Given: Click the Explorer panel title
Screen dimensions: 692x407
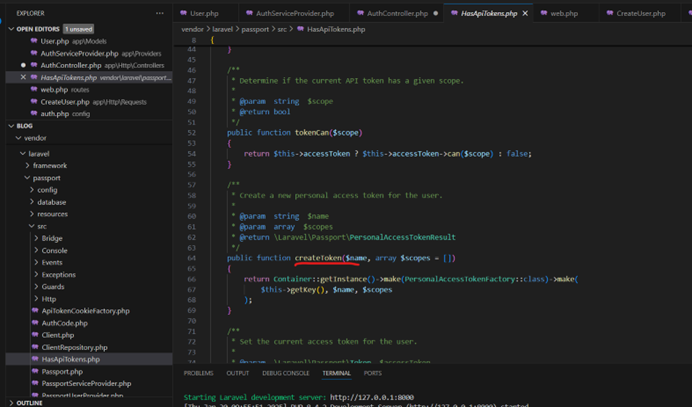Looking at the screenshot, I should click(30, 13).
